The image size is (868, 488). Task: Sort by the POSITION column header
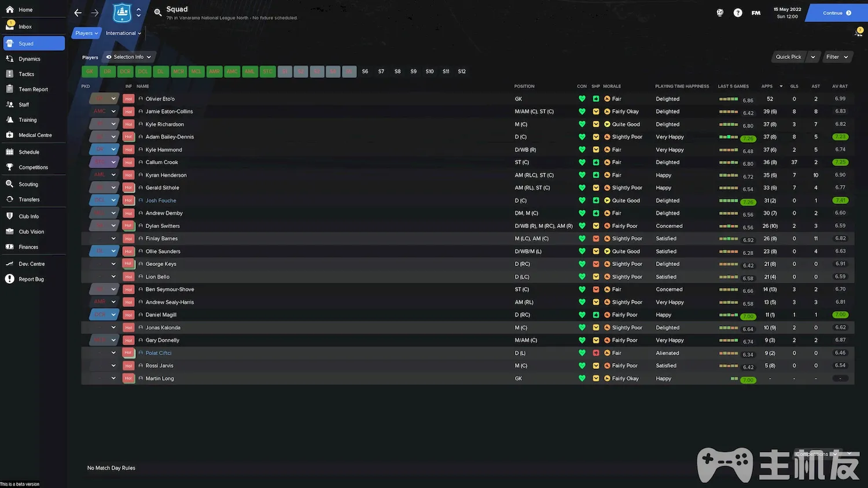click(524, 86)
